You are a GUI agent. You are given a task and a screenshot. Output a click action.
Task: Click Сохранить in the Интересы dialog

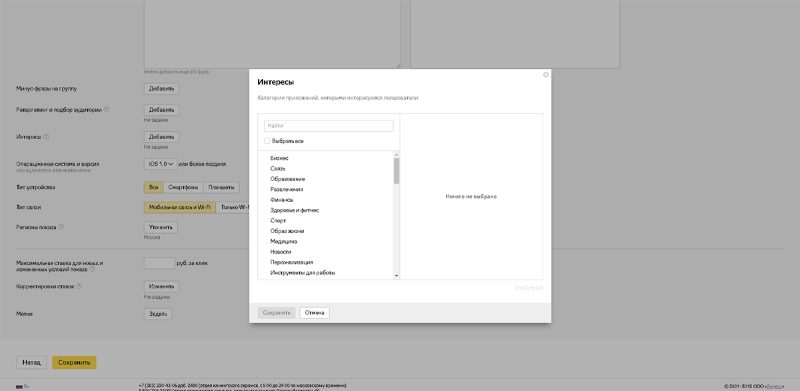(277, 313)
